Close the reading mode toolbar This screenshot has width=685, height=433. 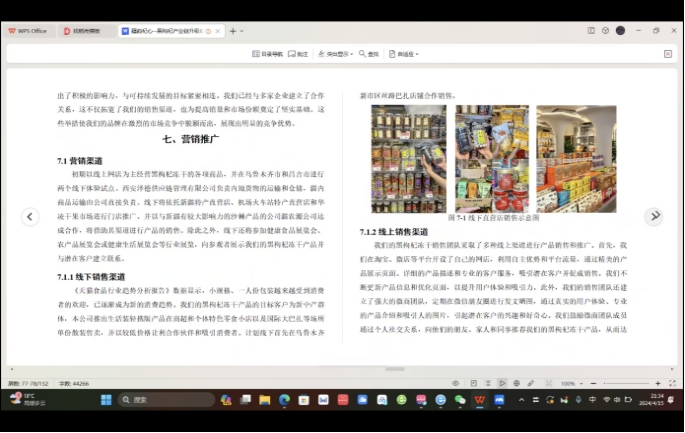coord(668,54)
